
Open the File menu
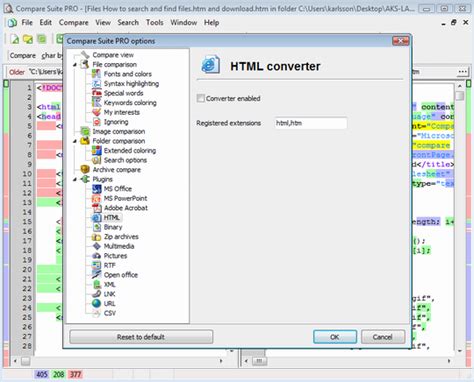pyautogui.click(x=27, y=23)
